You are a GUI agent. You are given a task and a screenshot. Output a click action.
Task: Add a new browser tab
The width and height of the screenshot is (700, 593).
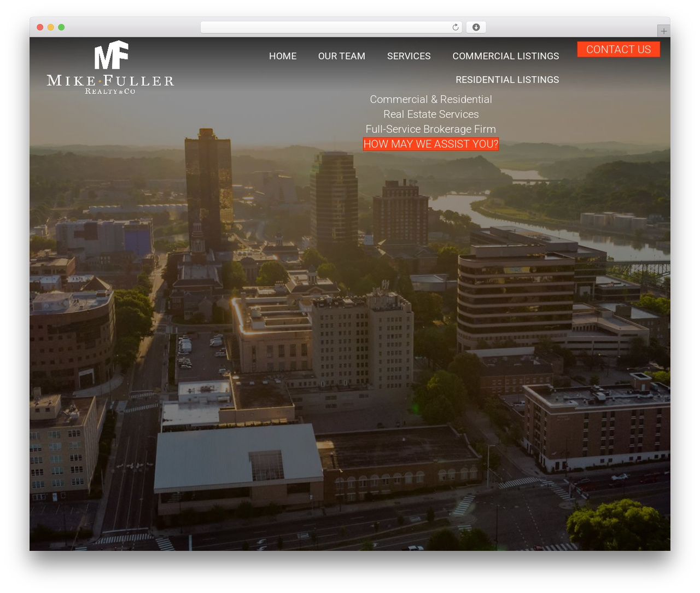[663, 31]
